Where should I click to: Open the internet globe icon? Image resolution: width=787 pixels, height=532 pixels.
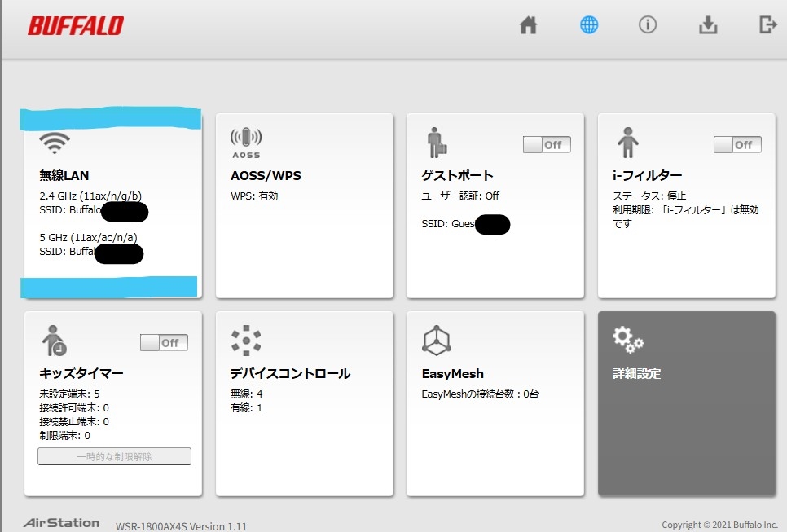(x=589, y=24)
